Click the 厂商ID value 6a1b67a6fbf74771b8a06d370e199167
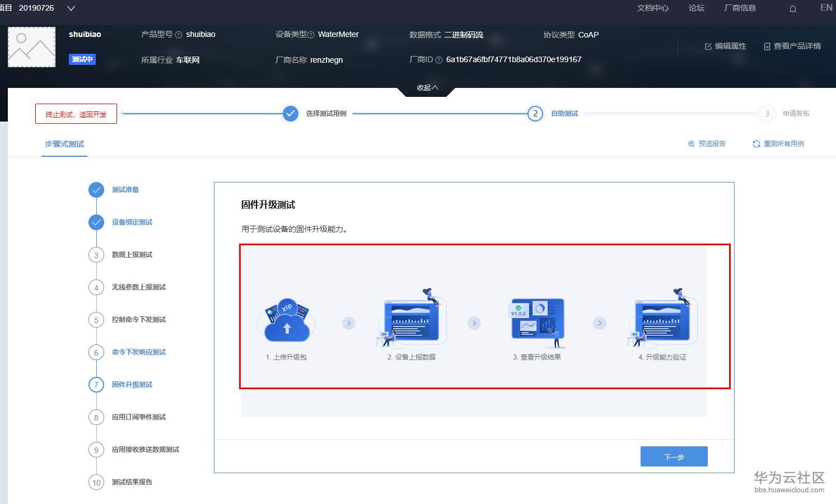The height and width of the screenshot is (504, 836). coord(513,59)
